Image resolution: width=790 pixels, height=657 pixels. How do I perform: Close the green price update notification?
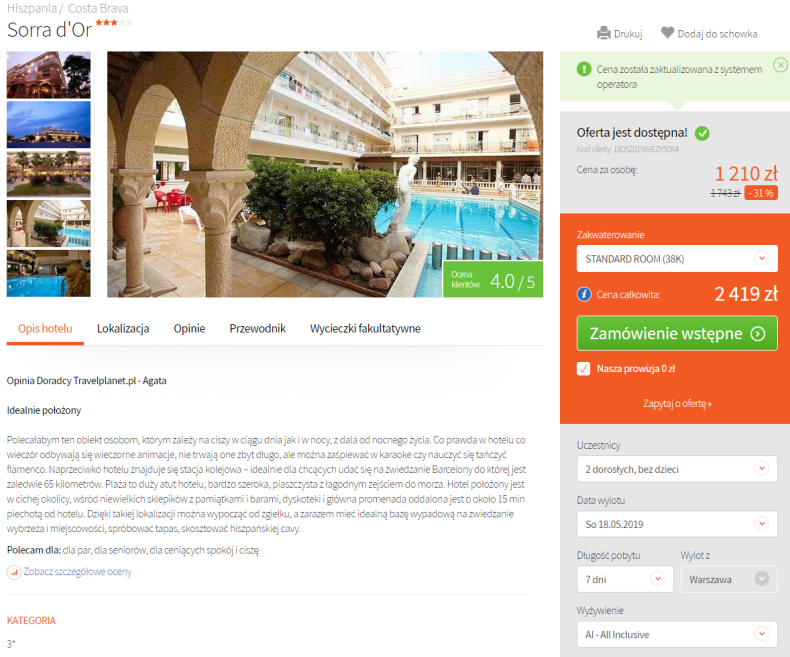(780, 65)
